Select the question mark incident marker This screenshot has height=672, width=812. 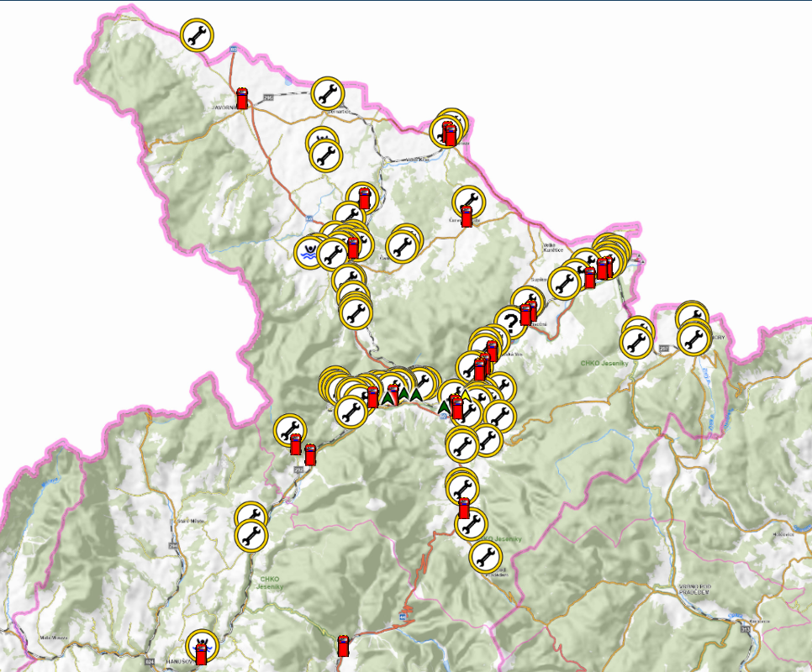[x=509, y=322]
